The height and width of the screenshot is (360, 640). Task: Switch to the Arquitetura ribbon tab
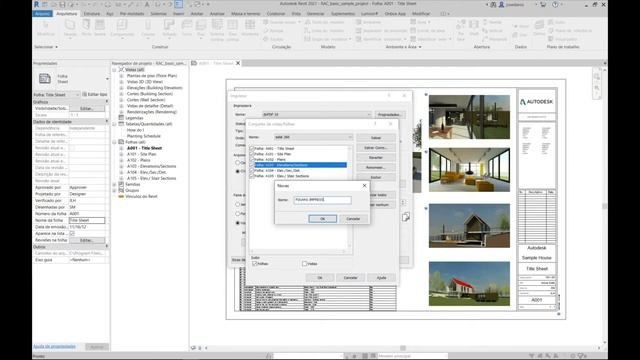point(67,13)
